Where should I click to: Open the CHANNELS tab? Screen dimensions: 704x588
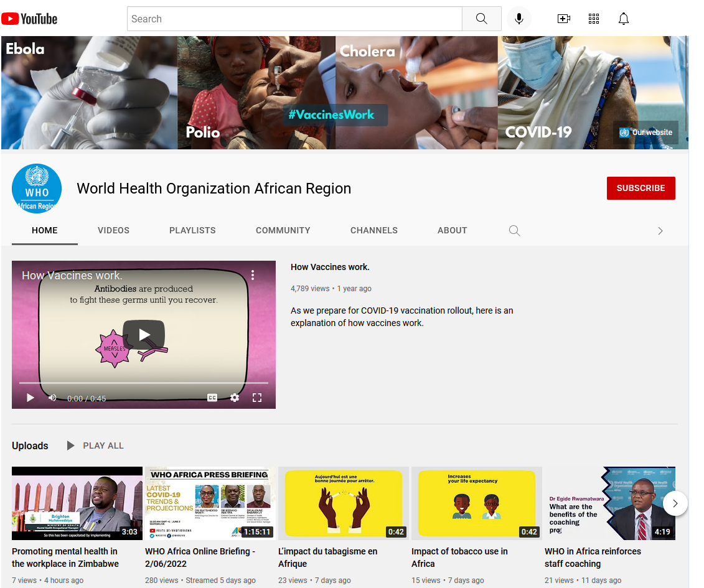(x=374, y=230)
